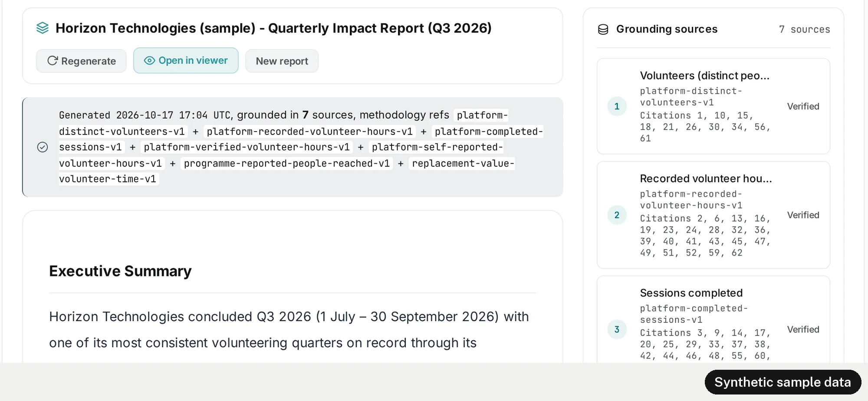Click citations list under platform-recorded-volunteer-hours-v1

(705, 236)
